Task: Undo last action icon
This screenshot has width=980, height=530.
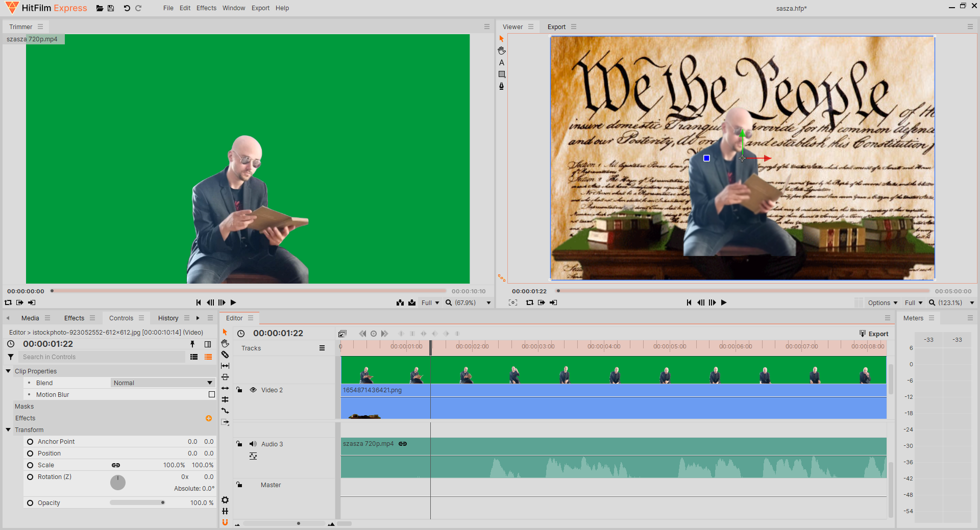Action: click(127, 8)
